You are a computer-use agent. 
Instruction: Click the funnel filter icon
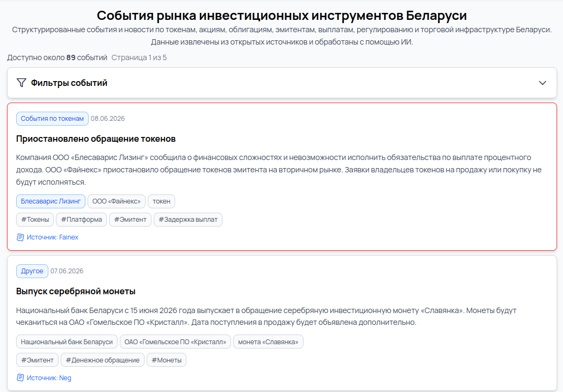coord(21,83)
